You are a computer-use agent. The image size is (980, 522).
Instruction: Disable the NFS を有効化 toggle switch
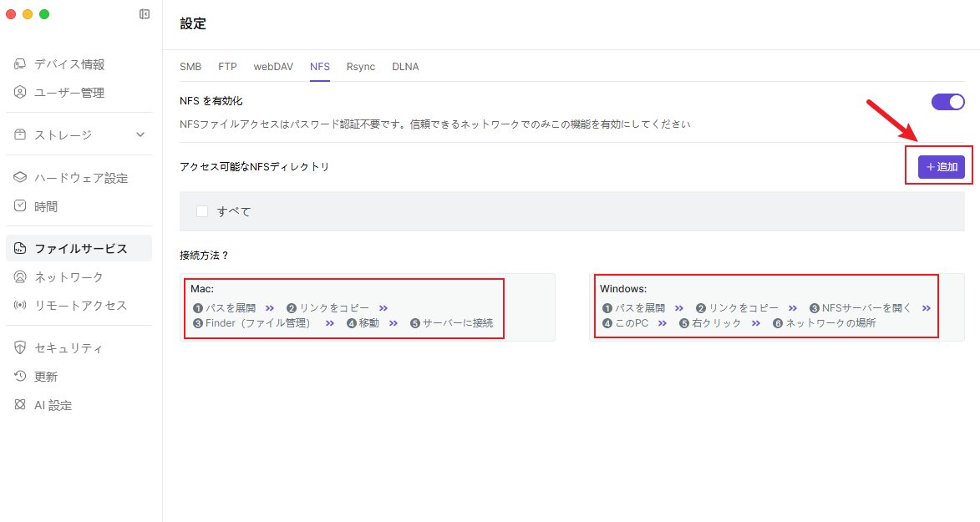[947, 102]
